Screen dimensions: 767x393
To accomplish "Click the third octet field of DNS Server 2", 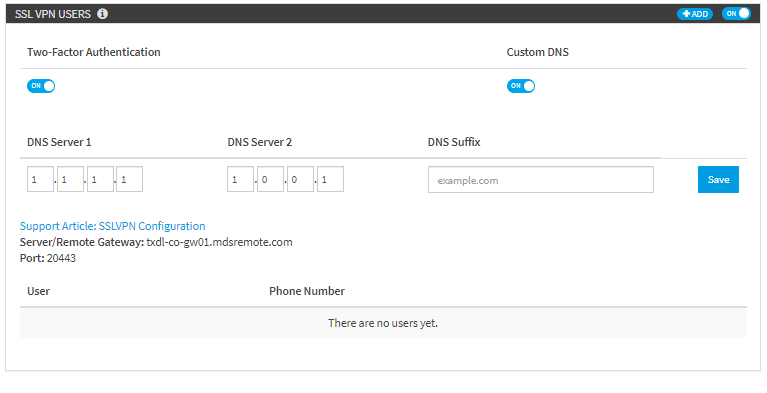I will tap(300, 179).
